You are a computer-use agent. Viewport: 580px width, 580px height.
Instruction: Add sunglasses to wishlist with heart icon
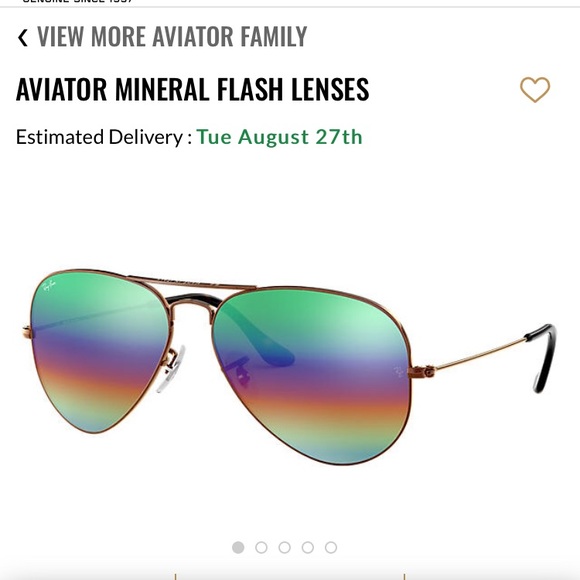pyautogui.click(x=535, y=90)
